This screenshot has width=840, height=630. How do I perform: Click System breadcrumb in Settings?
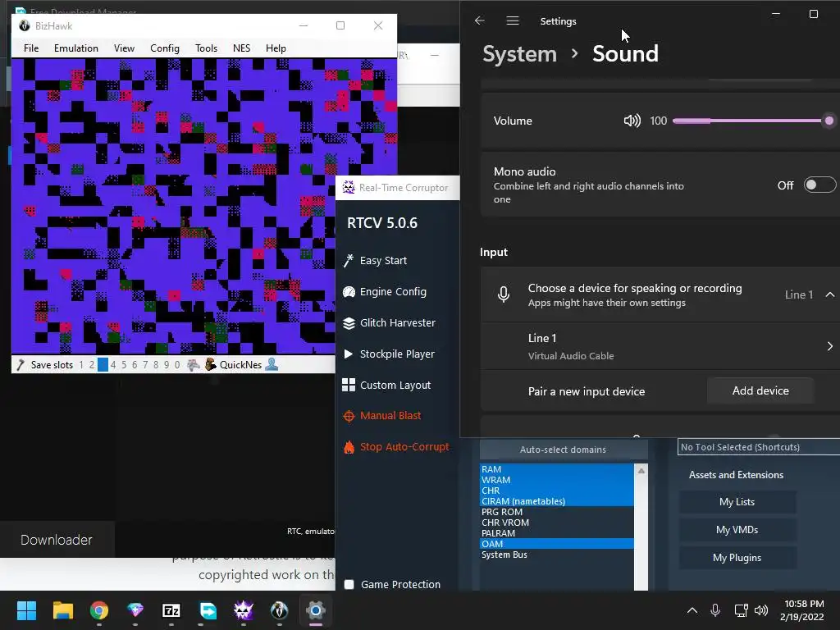(519, 54)
